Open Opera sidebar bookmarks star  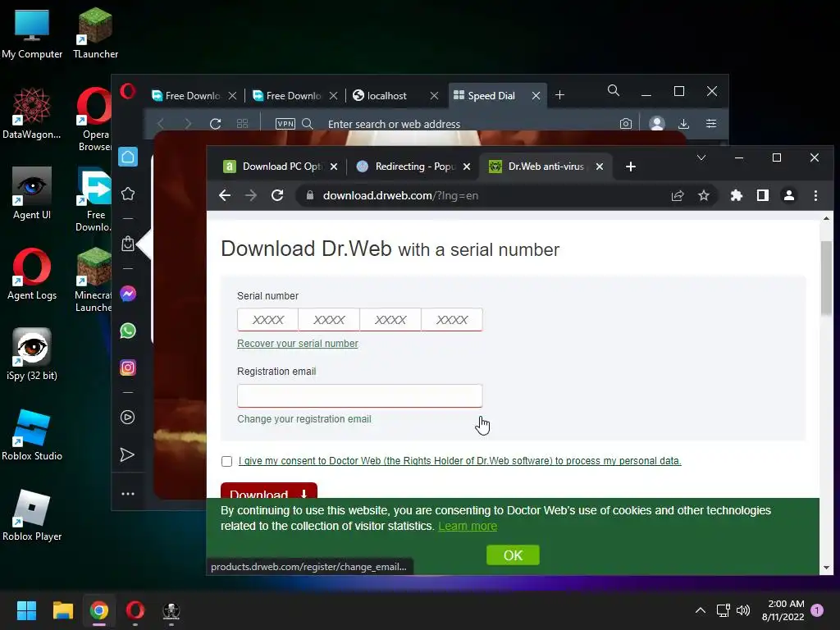(x=127, y=194)
